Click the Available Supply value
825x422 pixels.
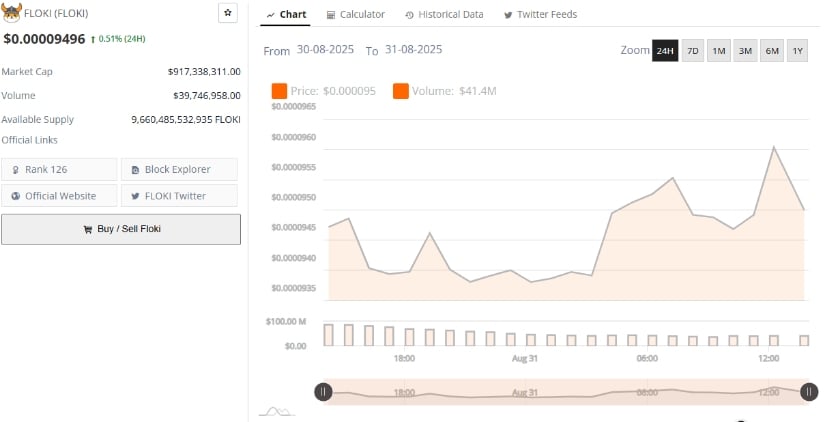186,119
